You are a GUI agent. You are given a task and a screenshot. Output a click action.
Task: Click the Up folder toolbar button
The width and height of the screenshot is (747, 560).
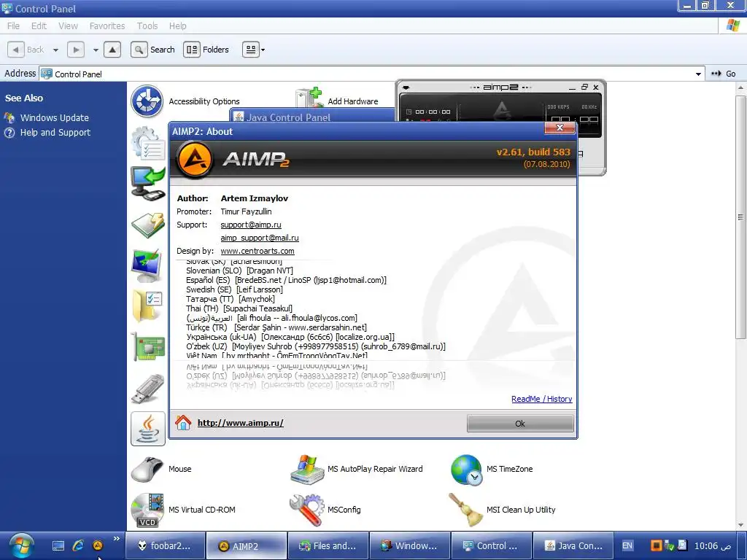[112, 50]
